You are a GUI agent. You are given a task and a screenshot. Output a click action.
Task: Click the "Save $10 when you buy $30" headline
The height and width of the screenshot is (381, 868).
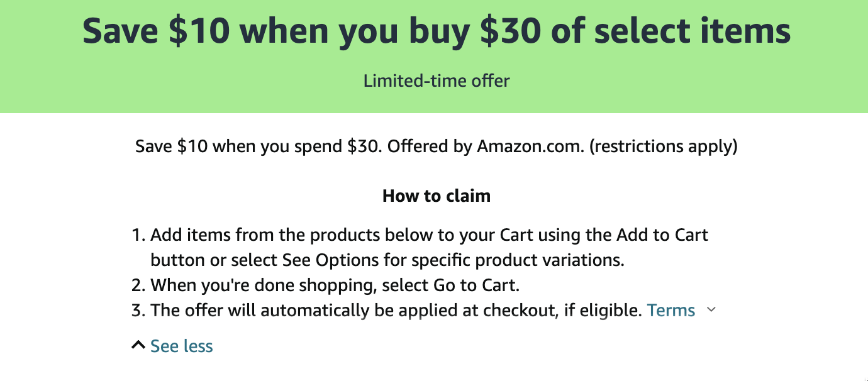coord(437,31)
